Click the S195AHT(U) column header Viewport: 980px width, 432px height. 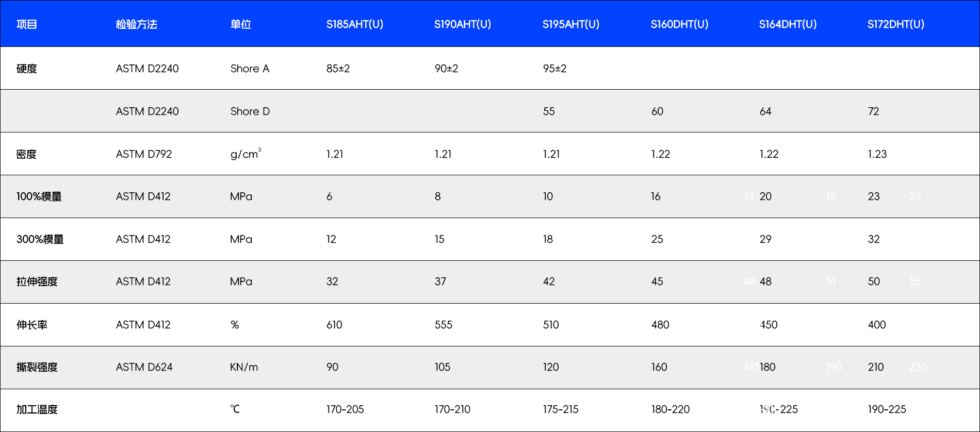(570, 24)
